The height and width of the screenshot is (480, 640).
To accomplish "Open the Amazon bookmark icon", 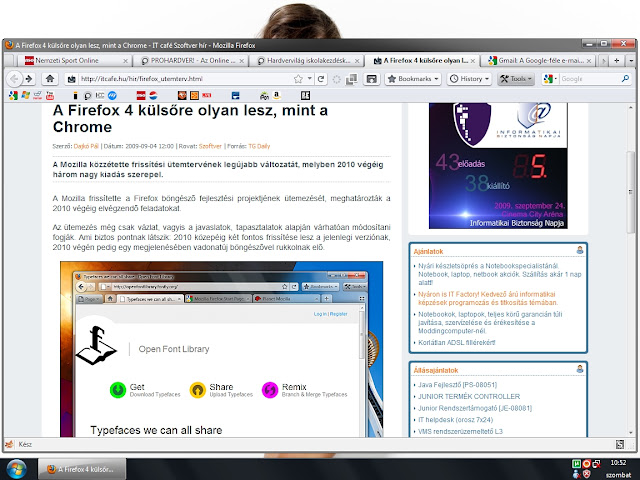I will pyautogui.click(x=277, y=96).
